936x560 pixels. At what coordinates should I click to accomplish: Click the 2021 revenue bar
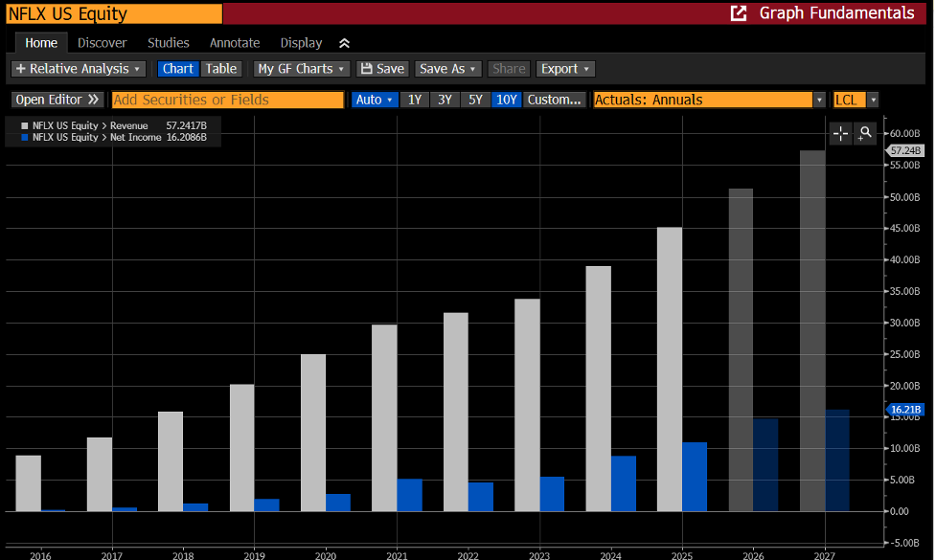tap(384, 418)
